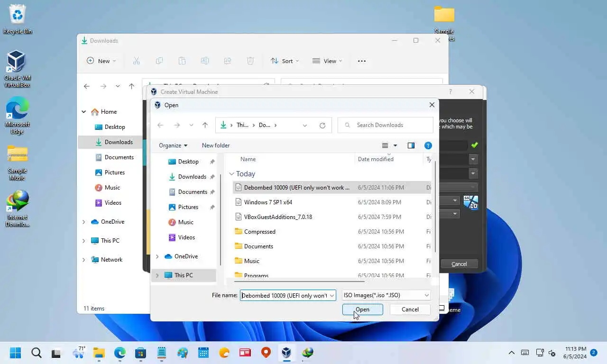Change view layout icon in Open dialog
The width and height of the screenshot is (607, 364).
pyautogui.click(x=385, y=146)
